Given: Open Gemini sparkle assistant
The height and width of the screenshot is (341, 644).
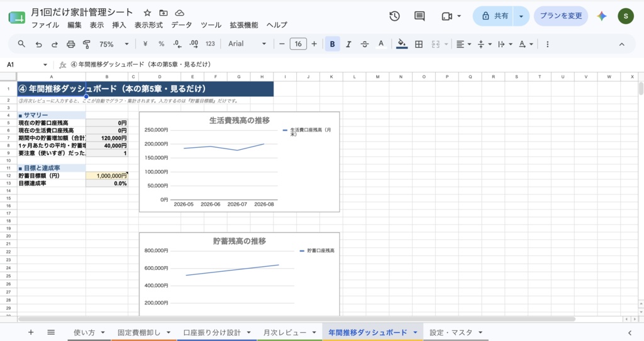Looking at the screenshot, I should 602,16.
